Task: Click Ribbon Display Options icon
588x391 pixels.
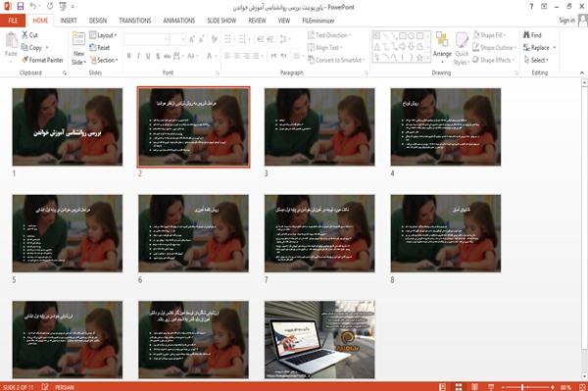Action: pos(544,7)
